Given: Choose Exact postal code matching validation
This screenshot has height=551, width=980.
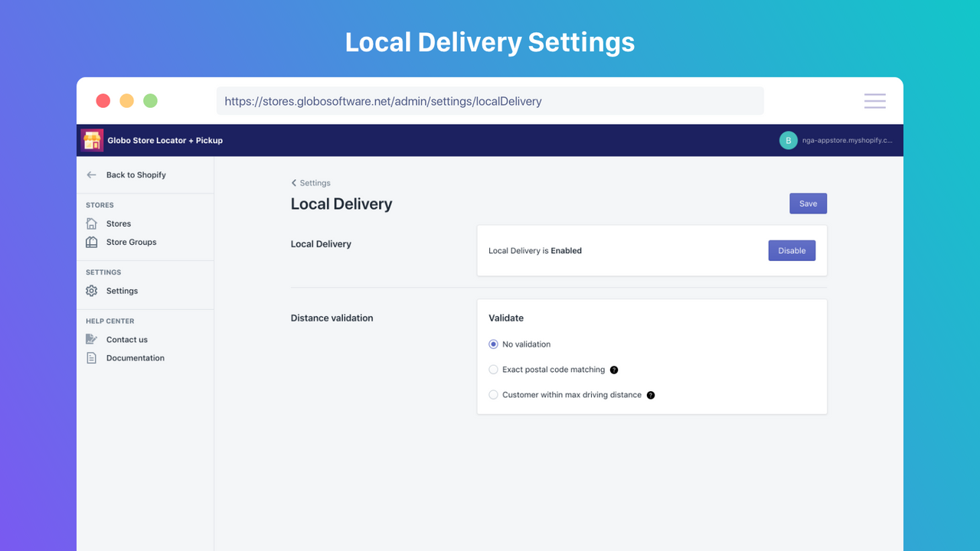Looking at the screenshot, I should (493, 370).
